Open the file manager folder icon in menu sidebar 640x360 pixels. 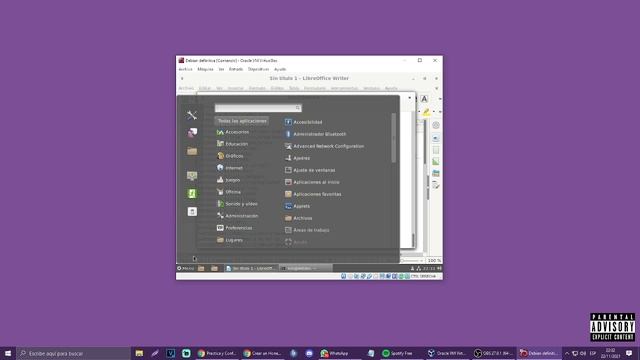click(x=192, y=151)
